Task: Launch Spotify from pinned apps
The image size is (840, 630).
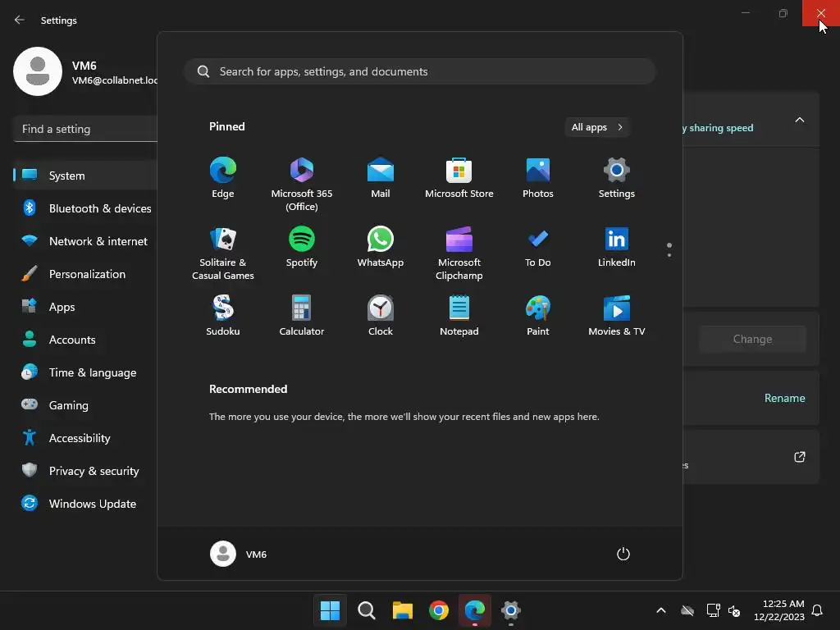Action: tap(302, 247)
